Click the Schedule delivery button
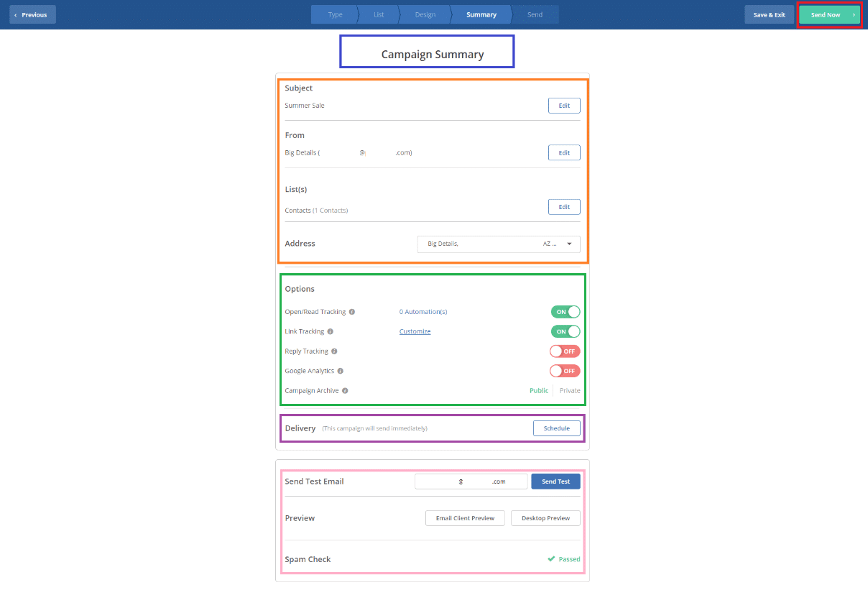 coord(557,428)
